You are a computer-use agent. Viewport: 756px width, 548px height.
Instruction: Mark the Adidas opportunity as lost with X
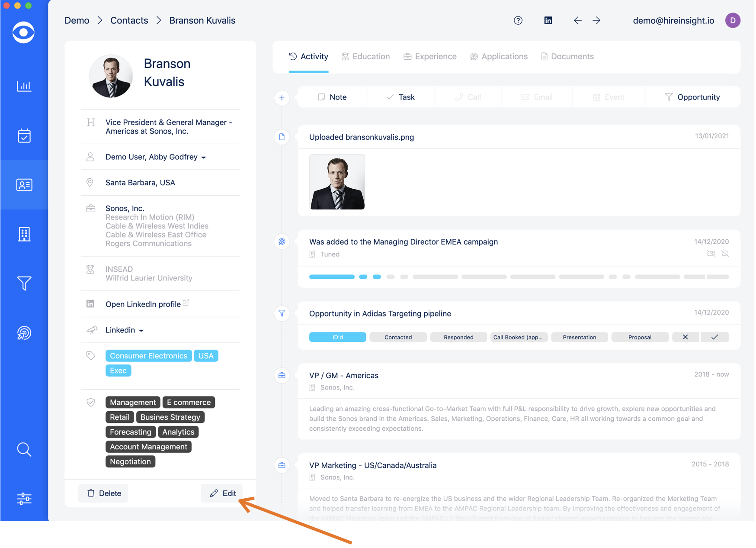click(685, 337)
